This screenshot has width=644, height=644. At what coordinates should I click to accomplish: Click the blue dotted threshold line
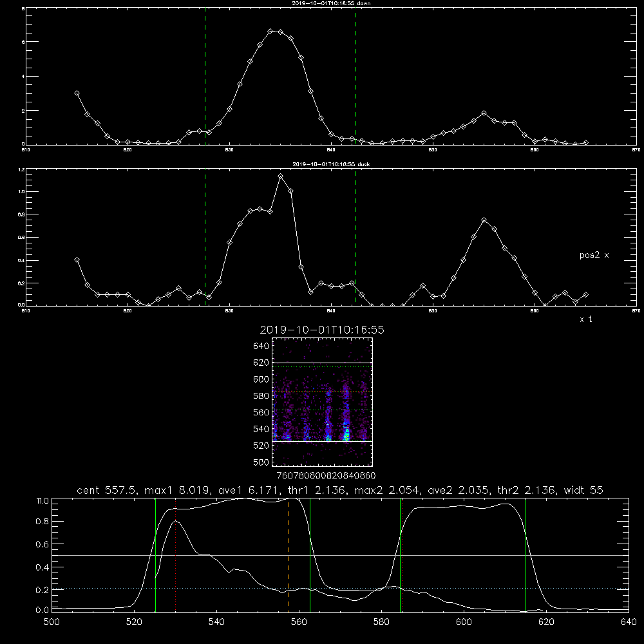(340, 589)
